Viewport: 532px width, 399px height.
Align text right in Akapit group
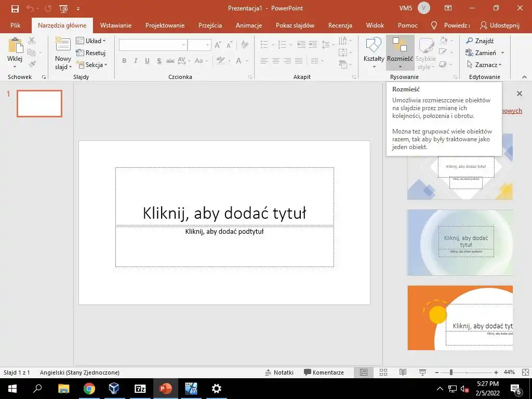[287, 61]
